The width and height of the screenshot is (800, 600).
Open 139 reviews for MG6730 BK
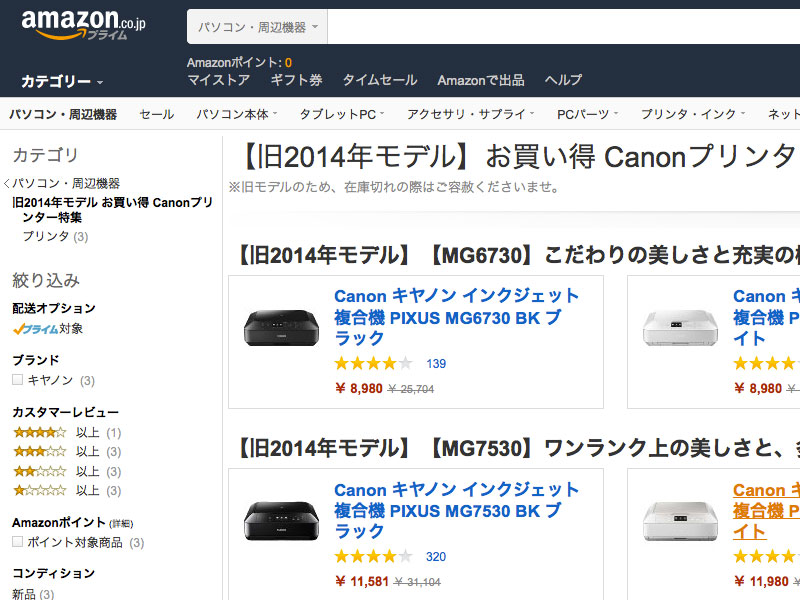pos(436,364)
